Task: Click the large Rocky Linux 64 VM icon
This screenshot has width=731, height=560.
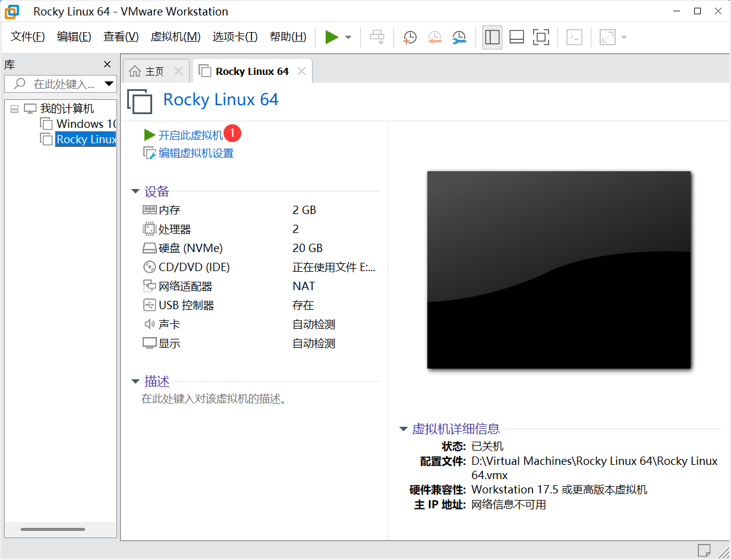Action: 140,101
